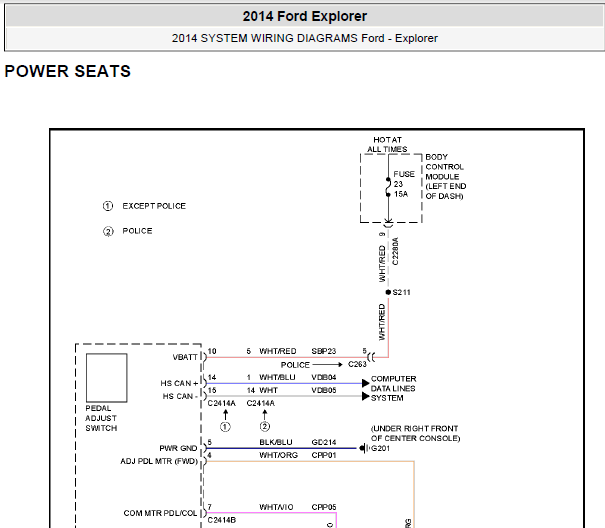Click the C263 connector label
The image size is (605, 528).
pos(357,364)
